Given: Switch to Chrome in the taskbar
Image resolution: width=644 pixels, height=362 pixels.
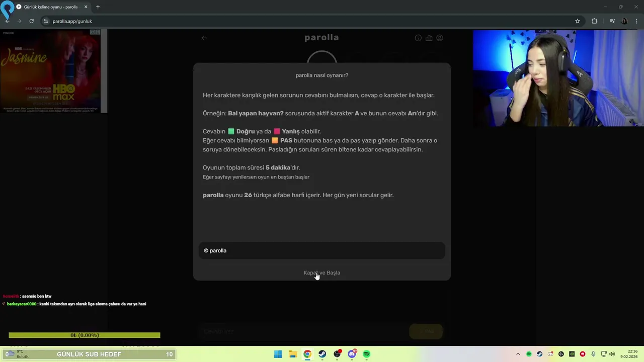Looking at the screenshot, I should 307,354.
